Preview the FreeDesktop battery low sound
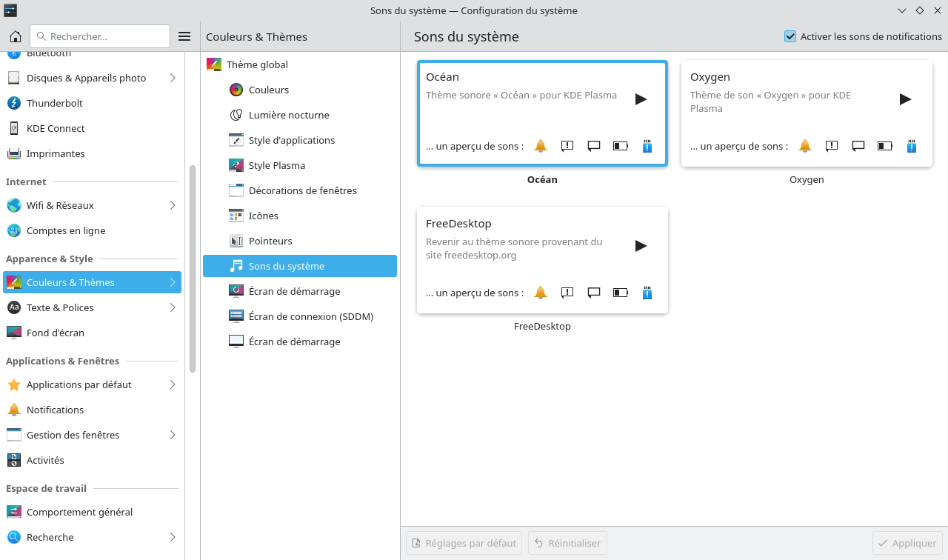 (620, 293)
